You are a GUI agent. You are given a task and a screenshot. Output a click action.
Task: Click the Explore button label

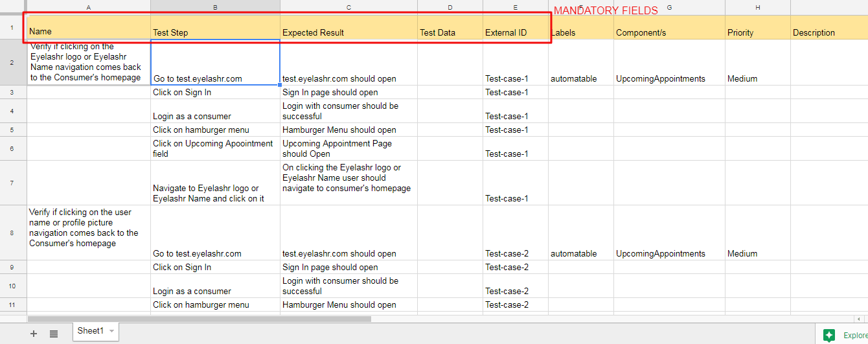[854, 335]
